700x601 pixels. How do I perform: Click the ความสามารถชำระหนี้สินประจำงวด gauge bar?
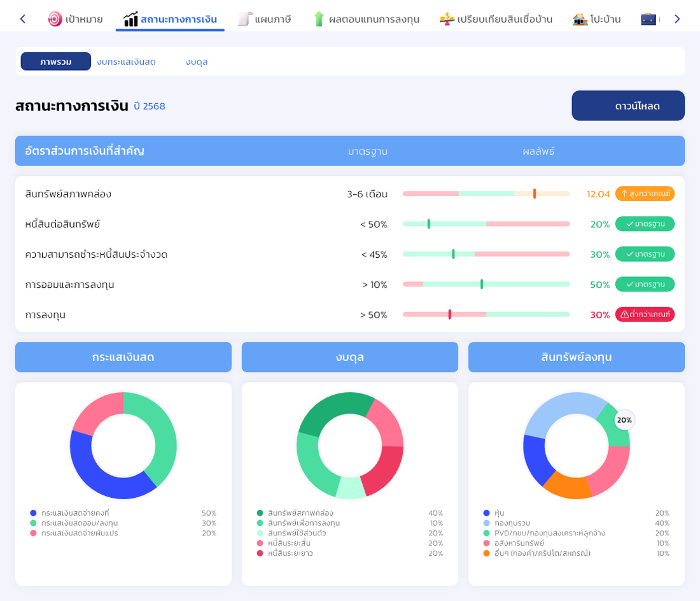[x=486, y=254]
